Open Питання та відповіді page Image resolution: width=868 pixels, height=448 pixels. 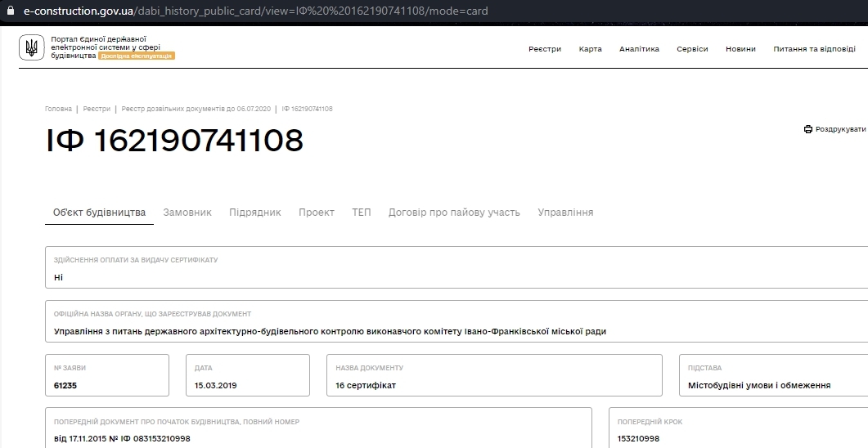pyautogui.click(x=814, y=49)
